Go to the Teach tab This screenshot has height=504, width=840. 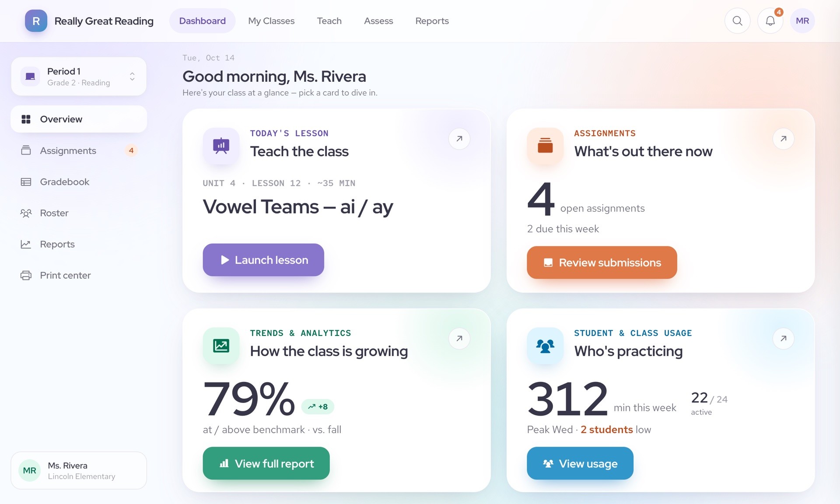[329, 21]
